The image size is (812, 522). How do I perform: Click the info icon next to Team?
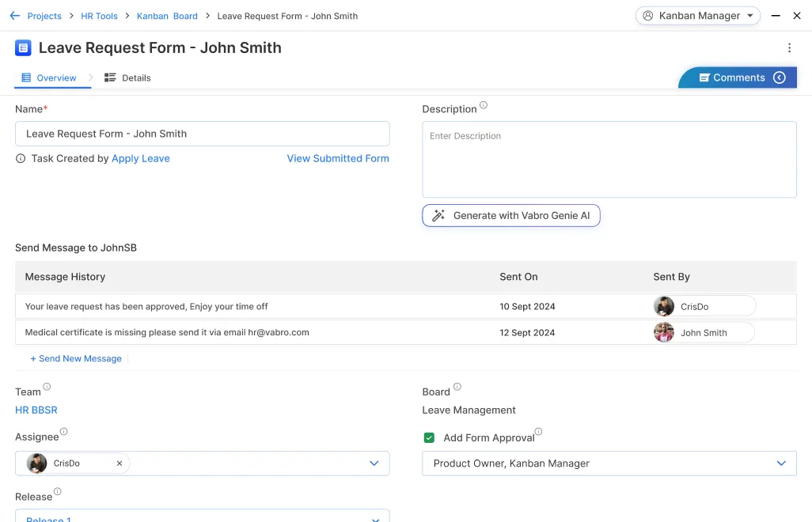[47, 388]
